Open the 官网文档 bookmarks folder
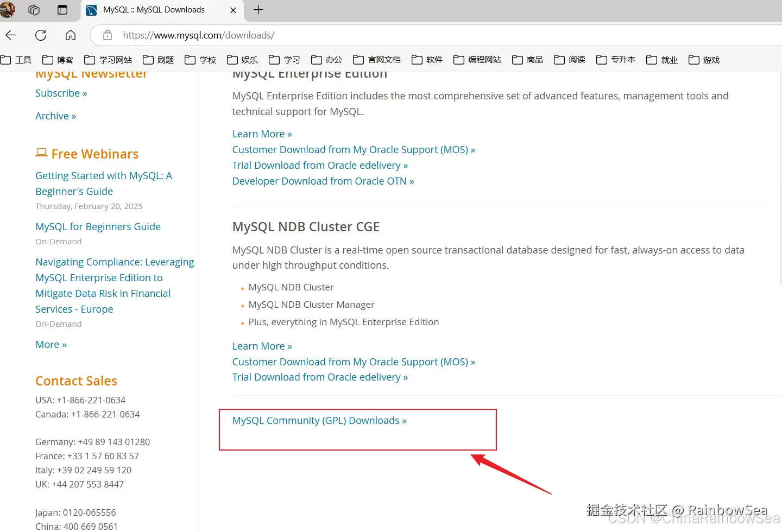This screenshot has height=532, width=782. [x=377, y=60]
